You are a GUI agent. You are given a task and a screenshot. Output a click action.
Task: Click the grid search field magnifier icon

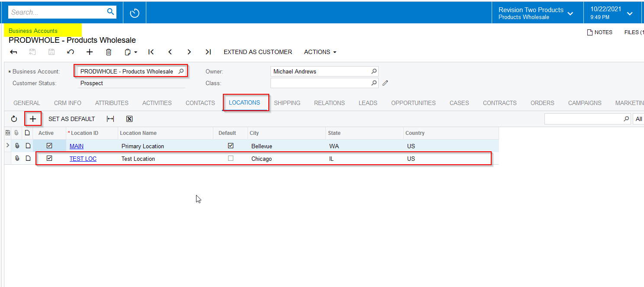[x=626, y=119]
